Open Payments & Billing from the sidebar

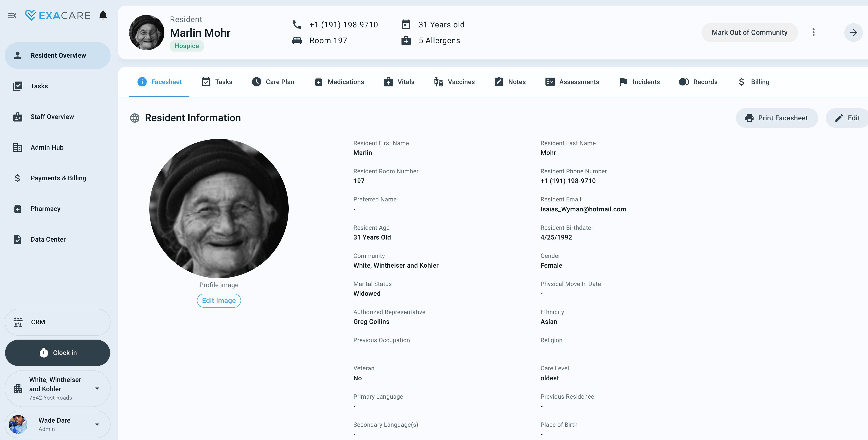[58, 178]
